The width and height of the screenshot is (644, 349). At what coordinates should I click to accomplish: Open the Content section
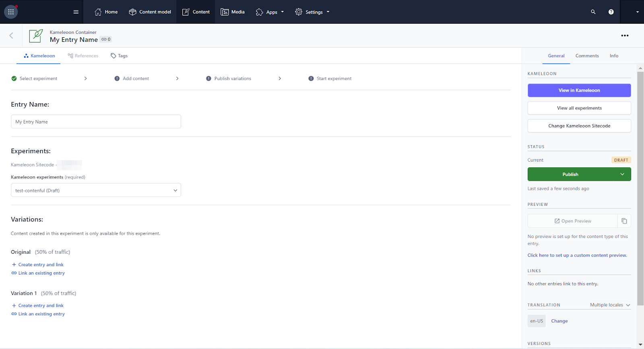coord(196,12)
